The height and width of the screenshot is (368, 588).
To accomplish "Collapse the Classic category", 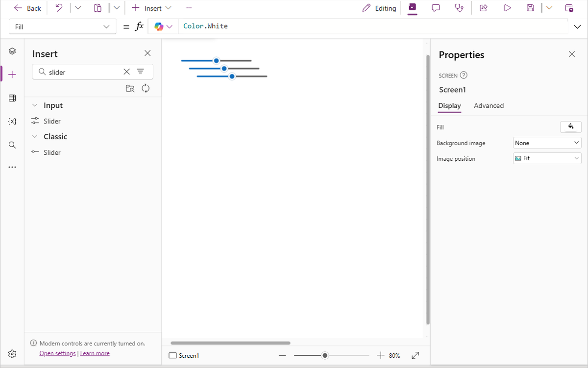I will (x=35, y=137).
